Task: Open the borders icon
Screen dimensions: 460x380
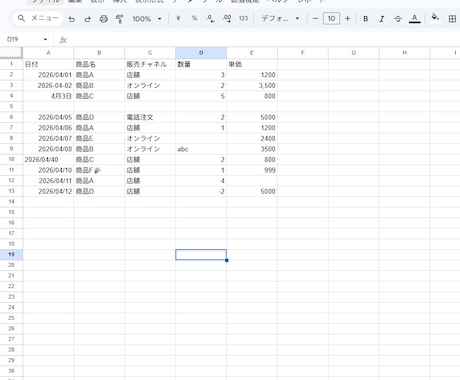Action: (x=452, y=19)
